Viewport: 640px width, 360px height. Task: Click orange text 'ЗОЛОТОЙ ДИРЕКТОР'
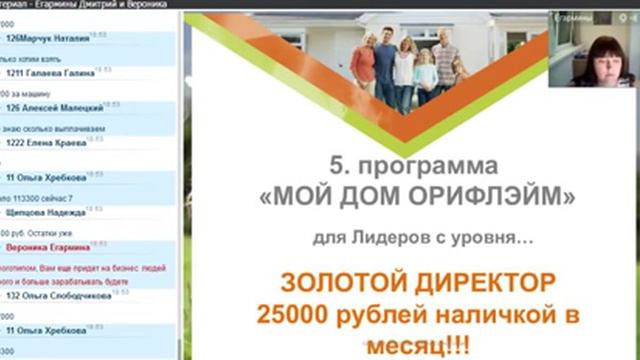[x=418, y=282]
